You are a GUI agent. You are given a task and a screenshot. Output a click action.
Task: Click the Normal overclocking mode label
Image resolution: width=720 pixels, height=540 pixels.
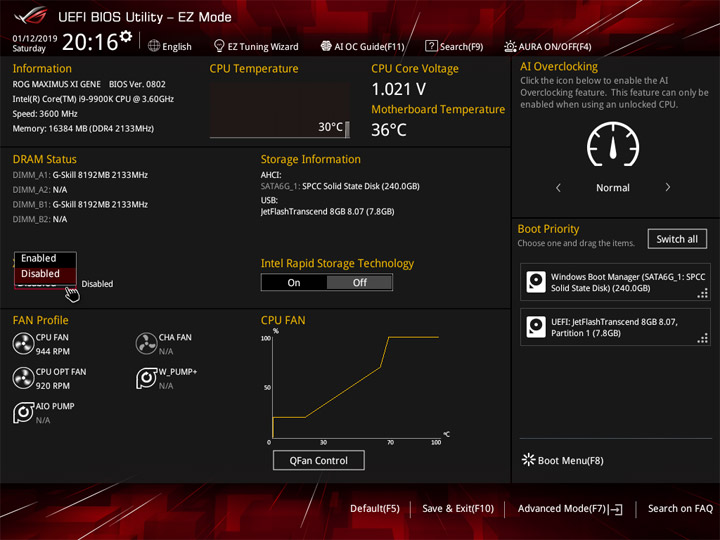click(613, 188)
